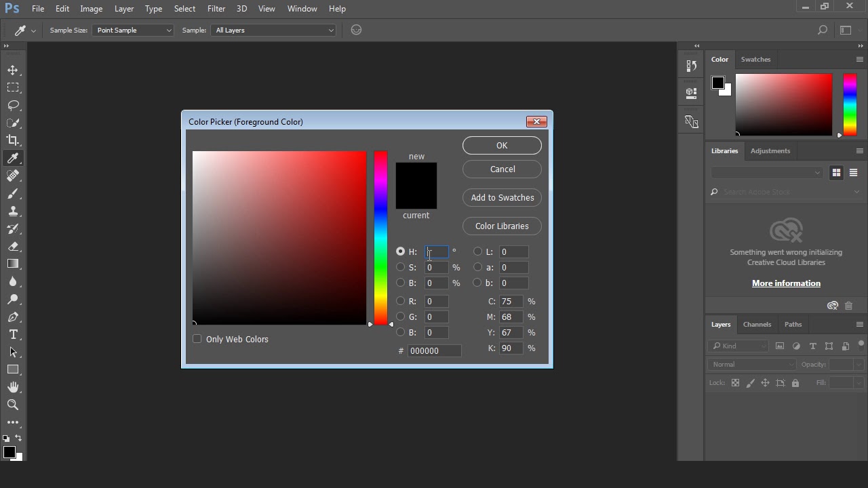The image size is (868, 488).
Task: Select the Clone Stamp tool
Action: [13, 211]
